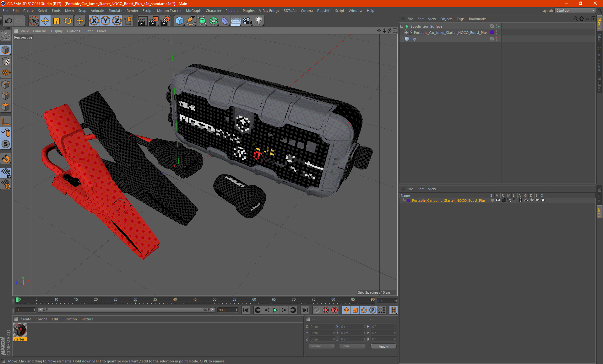Open the deformer objects icon
Image resolution: width=603 pixels, height=364 pixels.
point(225,21)
